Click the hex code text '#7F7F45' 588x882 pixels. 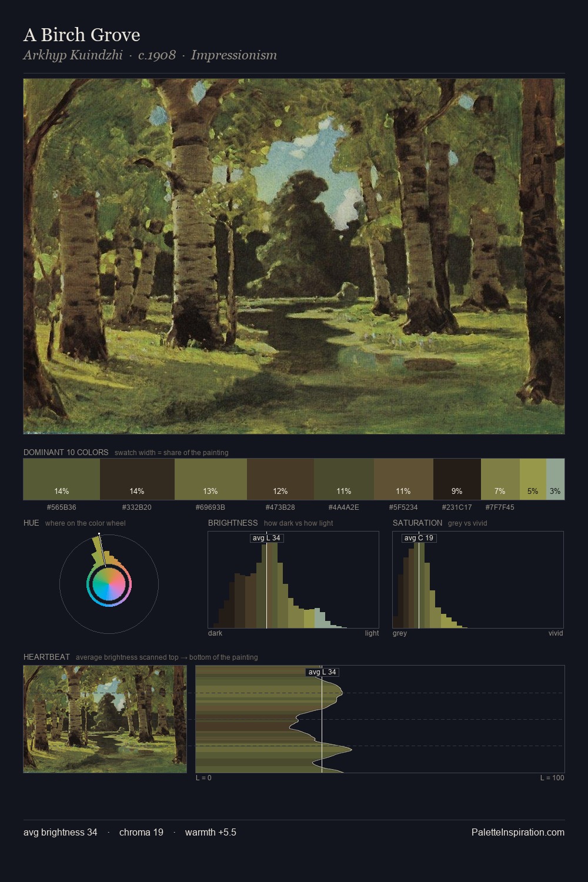[x=500, y=507]
